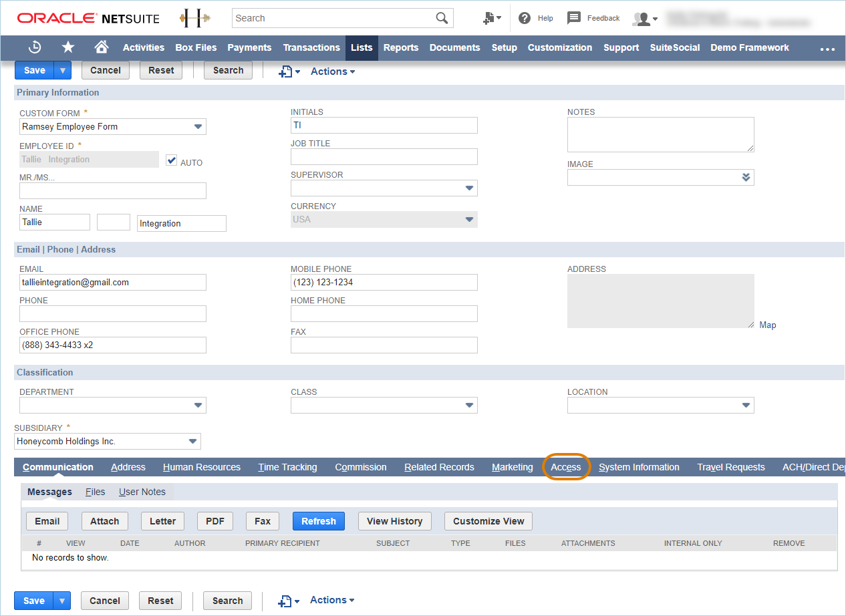The height and width of the screenshot is (616, 846).
Task: Click the top Save button
Action: (35, 70)
